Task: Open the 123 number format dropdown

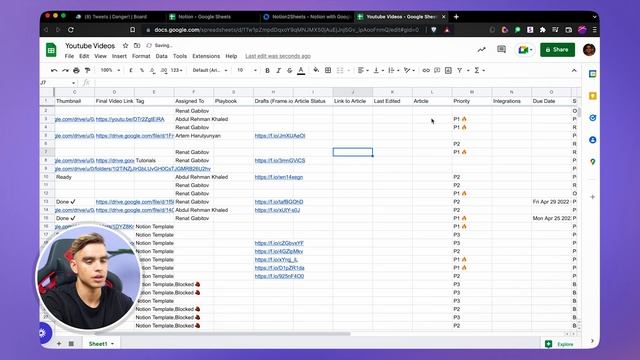Action: (x=176, y=71)
